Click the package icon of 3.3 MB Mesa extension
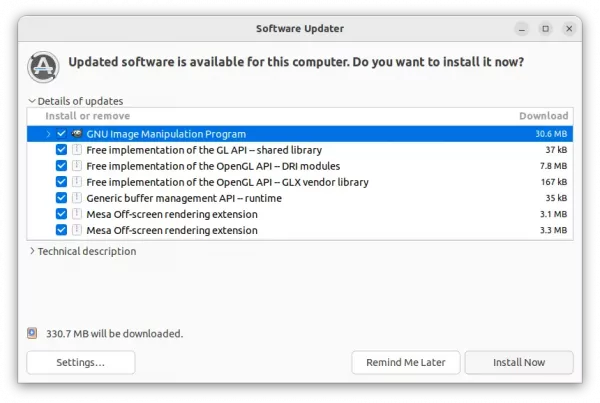The image size is (600, 403). click(x=77, y=230)
